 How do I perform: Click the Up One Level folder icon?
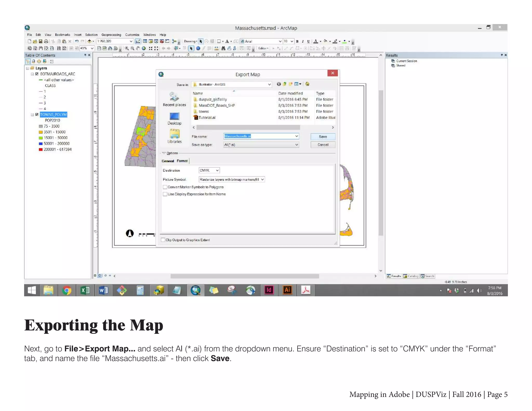284,84
